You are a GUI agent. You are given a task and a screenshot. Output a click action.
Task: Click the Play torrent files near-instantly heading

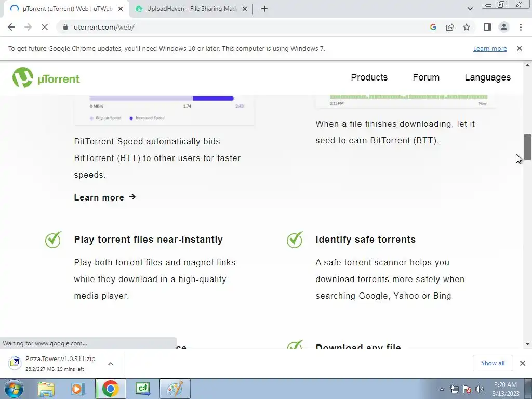[x=148, y=240]
